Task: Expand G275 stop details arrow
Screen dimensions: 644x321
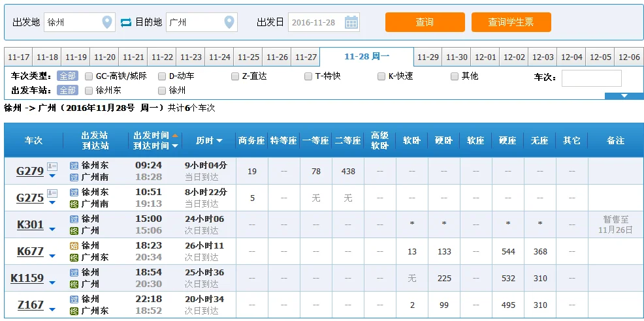Action: [52, 203]
